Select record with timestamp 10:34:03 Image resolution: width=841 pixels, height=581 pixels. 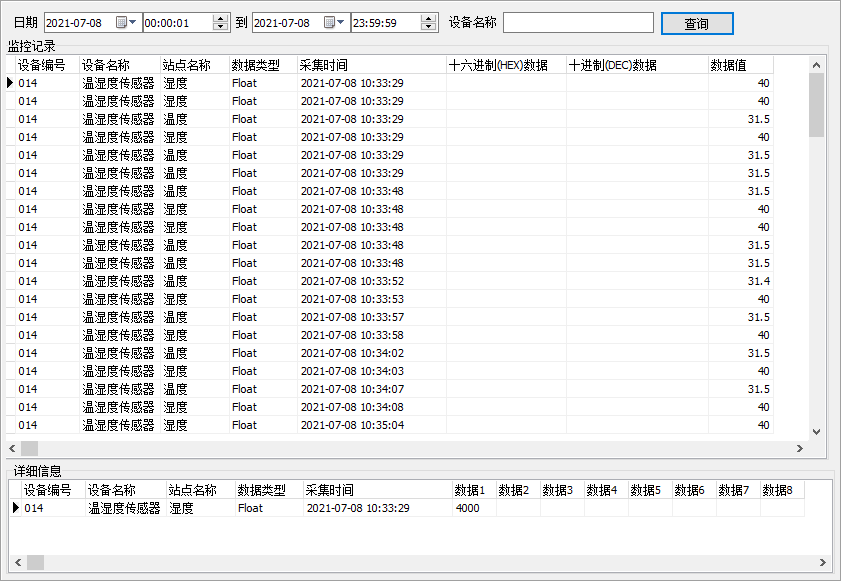click(389, 371)
